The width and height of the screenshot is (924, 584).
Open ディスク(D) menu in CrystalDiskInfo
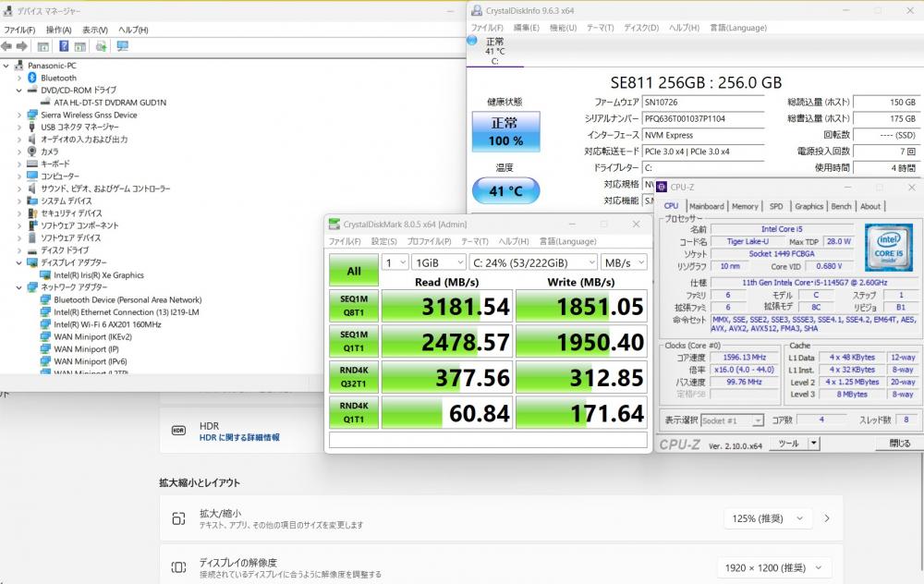pos(641,28)
